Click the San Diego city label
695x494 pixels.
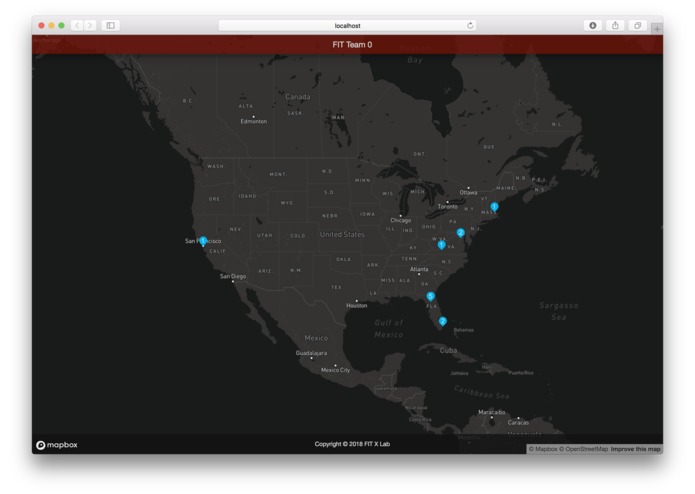coord(233,276)
